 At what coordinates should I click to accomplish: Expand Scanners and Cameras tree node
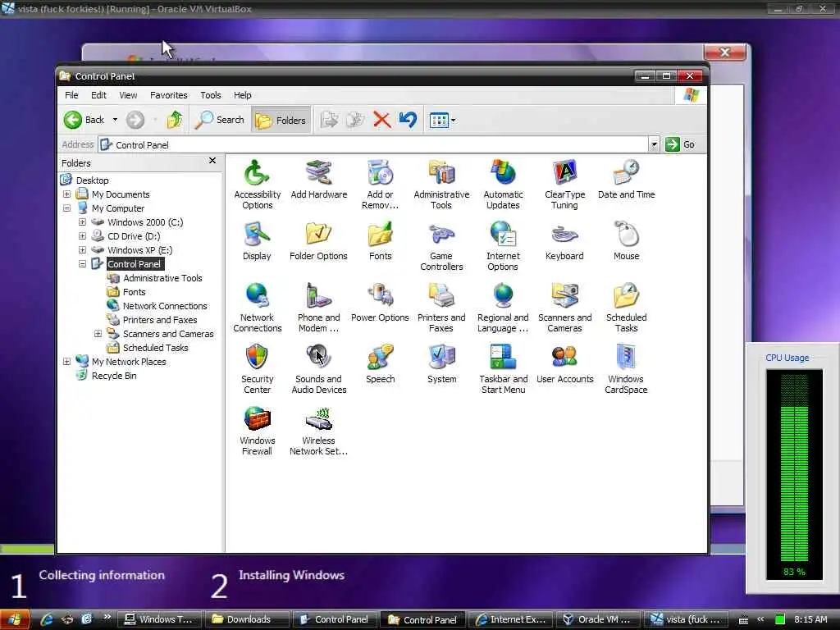click(x=98, y=334)
